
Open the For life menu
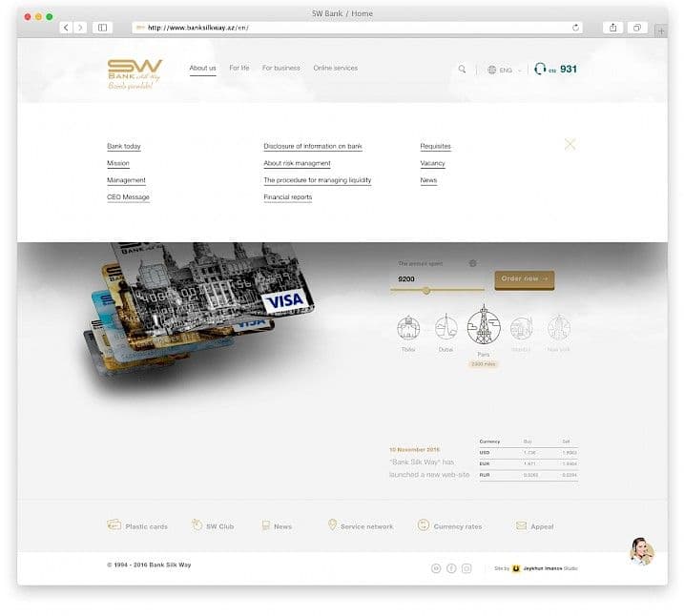(239, 68)
